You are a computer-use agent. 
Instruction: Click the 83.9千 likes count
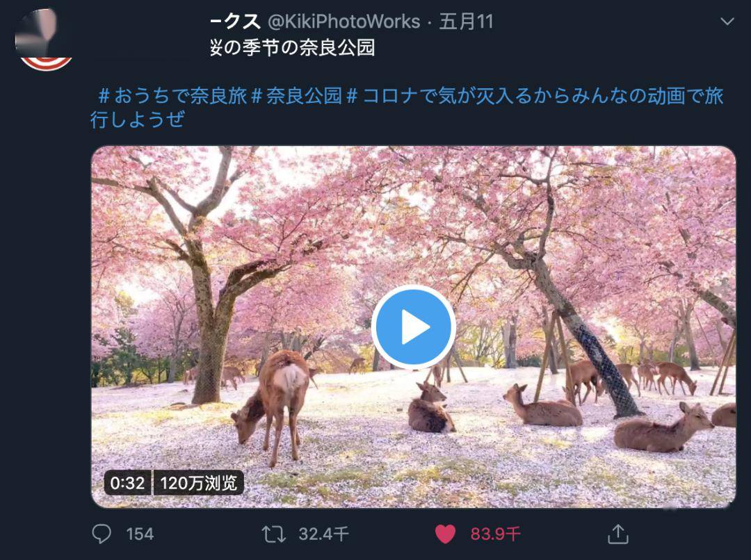click(495, 534)
